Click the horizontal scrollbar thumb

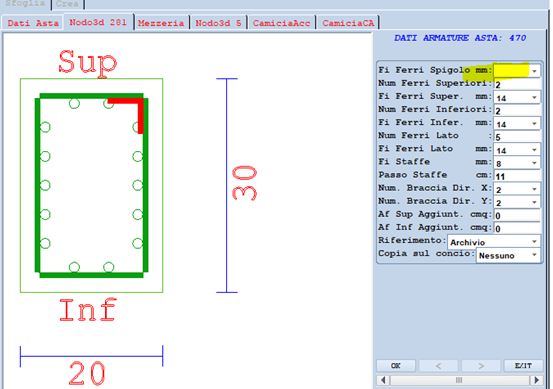pos(459,380)
